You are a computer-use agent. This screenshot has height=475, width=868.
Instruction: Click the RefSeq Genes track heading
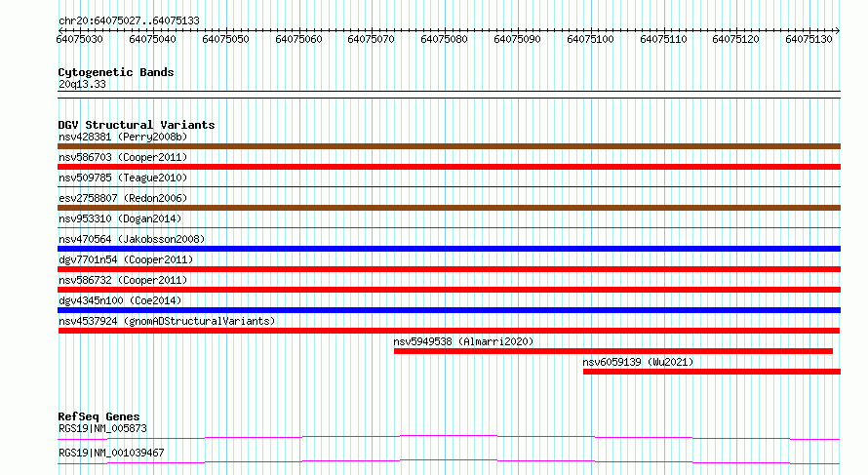[99, 416]
